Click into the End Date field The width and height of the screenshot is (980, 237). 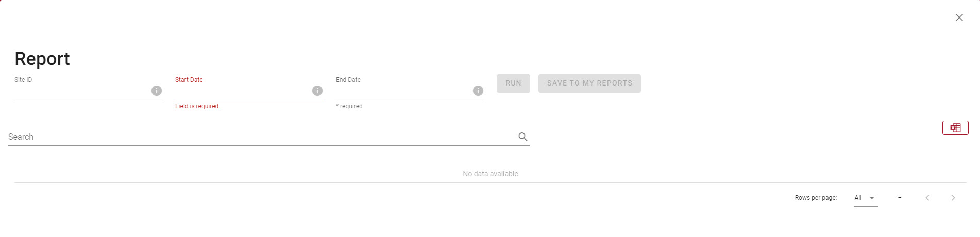coord(403,91)
